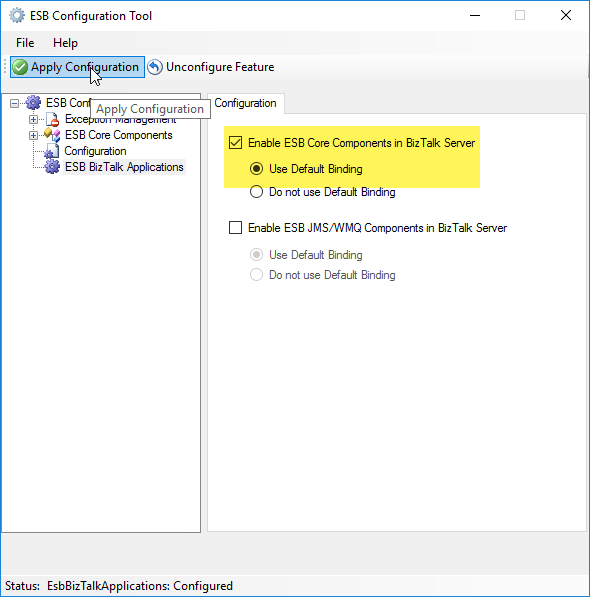Expand the Exception Management tree node

(33, 120)
